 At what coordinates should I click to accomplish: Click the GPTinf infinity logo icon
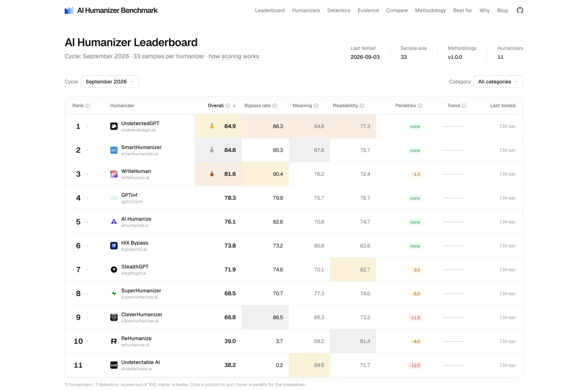(114, 198)
